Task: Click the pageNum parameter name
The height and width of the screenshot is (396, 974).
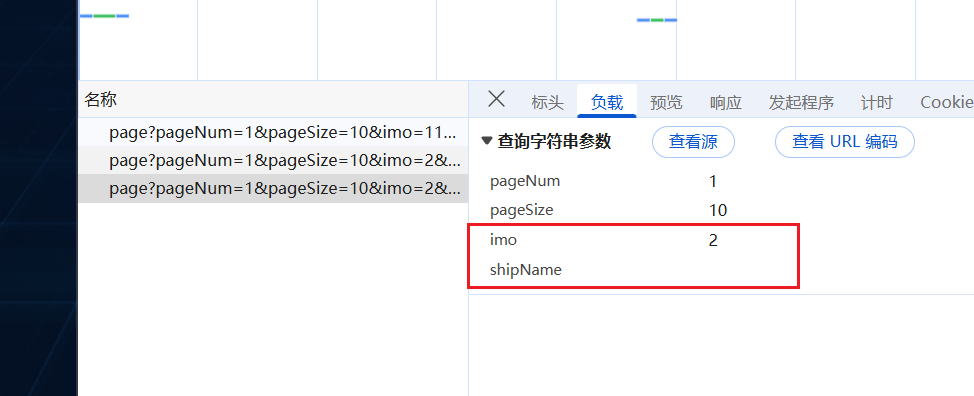Action: pyautogui.click(x=525, y=181)
